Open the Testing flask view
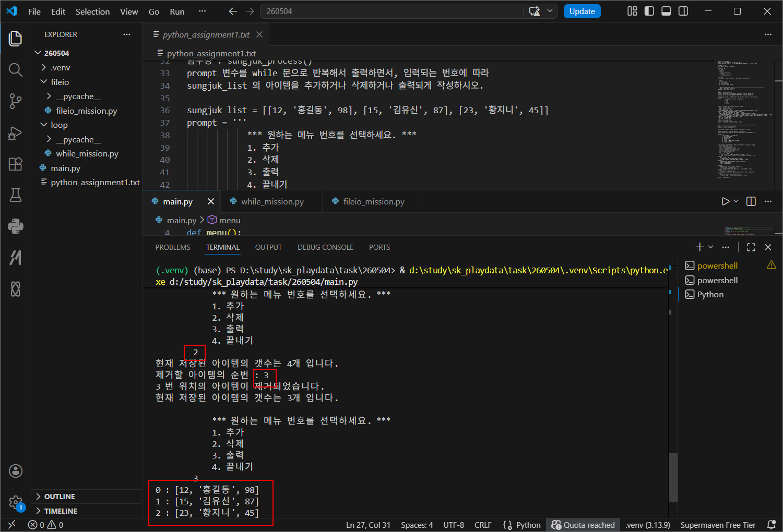Screen dimensions: 783x532 (x=16, y=195)
